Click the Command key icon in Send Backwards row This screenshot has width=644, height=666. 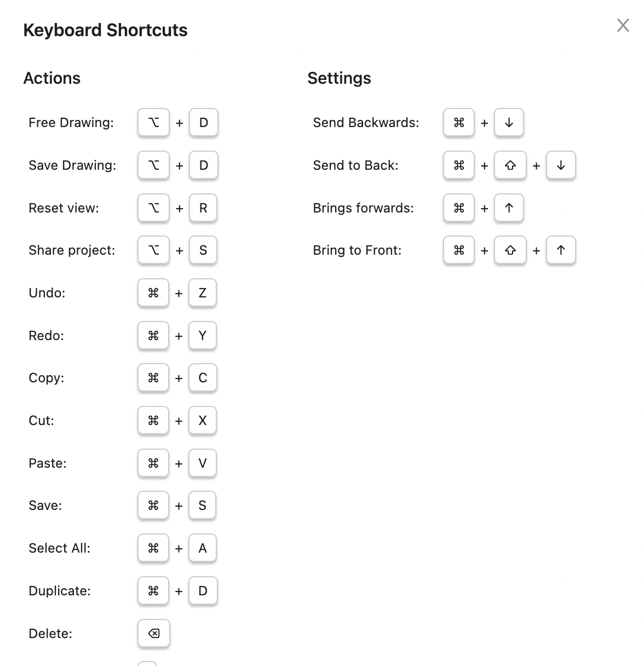click(459, 123)
